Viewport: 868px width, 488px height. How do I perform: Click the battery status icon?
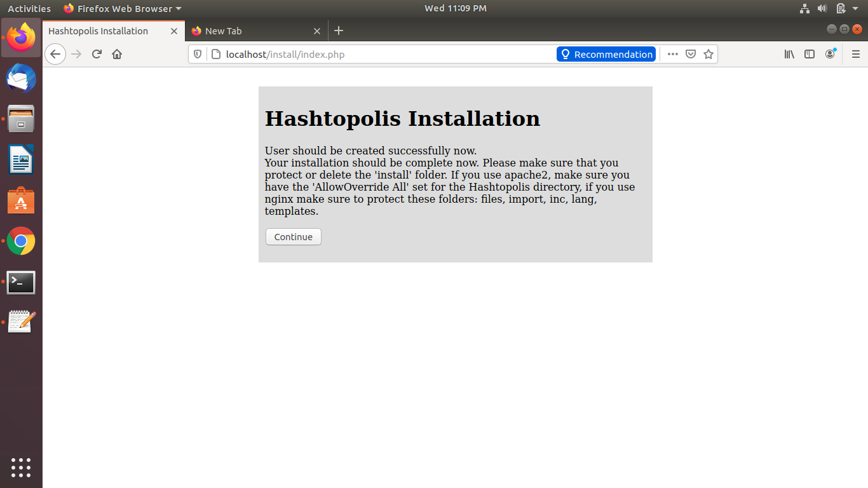(841, 8)
